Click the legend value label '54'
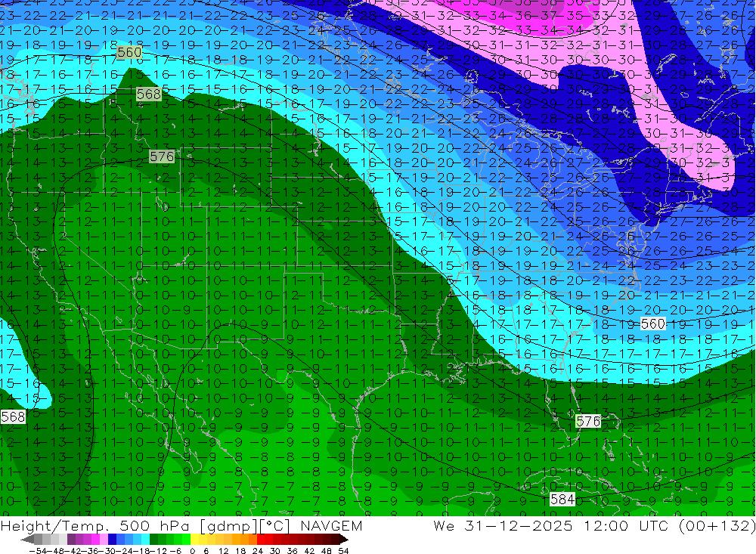Viewport: 756px width, 554px height. pyautogui.click(x=343, y=551)
